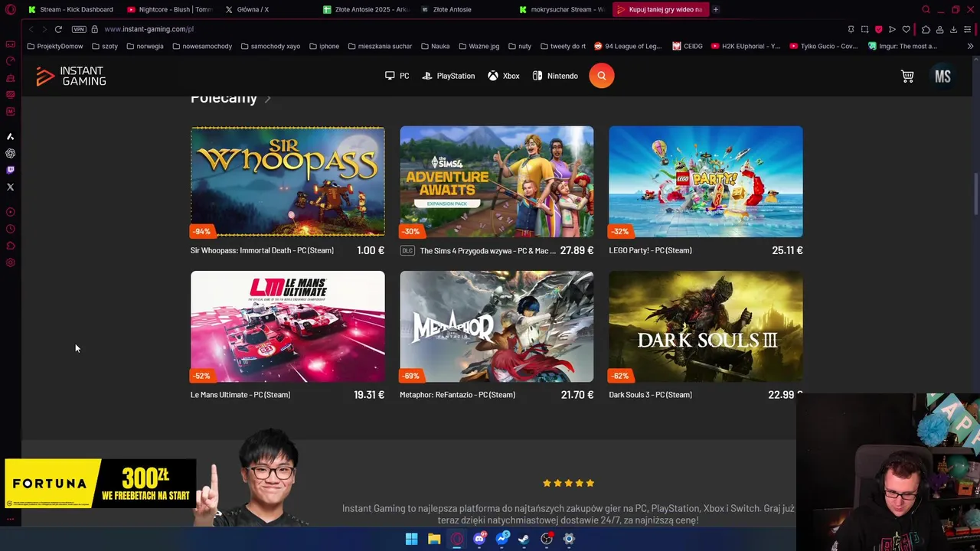
Task: Open the tweety do rt bookmark folder
Action: [x=563, y=46]
